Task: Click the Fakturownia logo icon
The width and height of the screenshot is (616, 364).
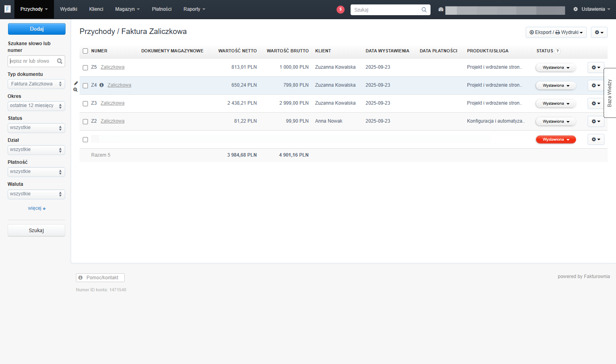Action: click(x=7, y=9)
